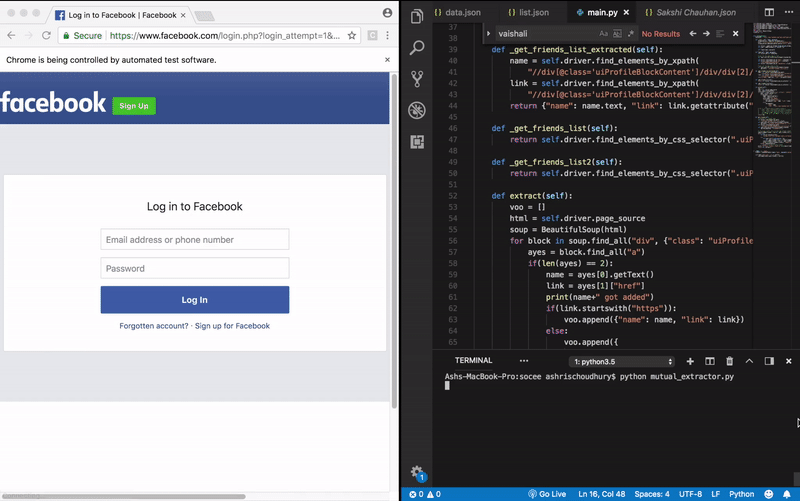This screenshot has height=501, width=800.
Task: Select the TERMINAL panel tab
Action: pos(473,360)
